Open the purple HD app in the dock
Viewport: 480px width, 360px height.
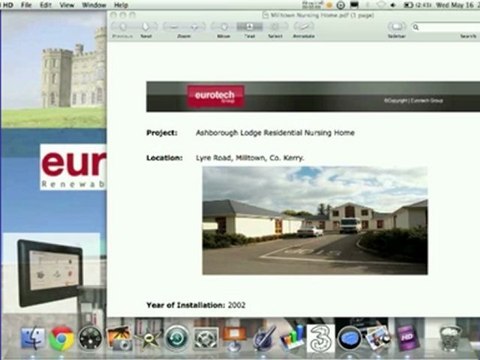(x=407, y=339)
